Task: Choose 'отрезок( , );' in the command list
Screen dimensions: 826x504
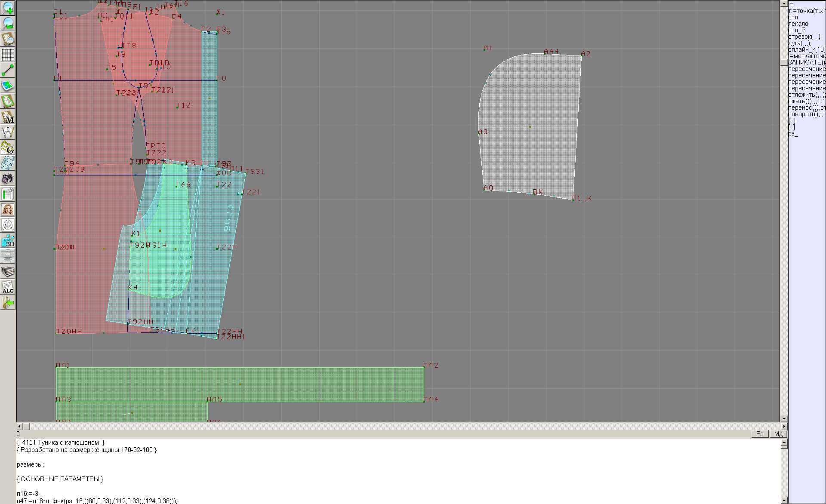Action: (804, 37)
